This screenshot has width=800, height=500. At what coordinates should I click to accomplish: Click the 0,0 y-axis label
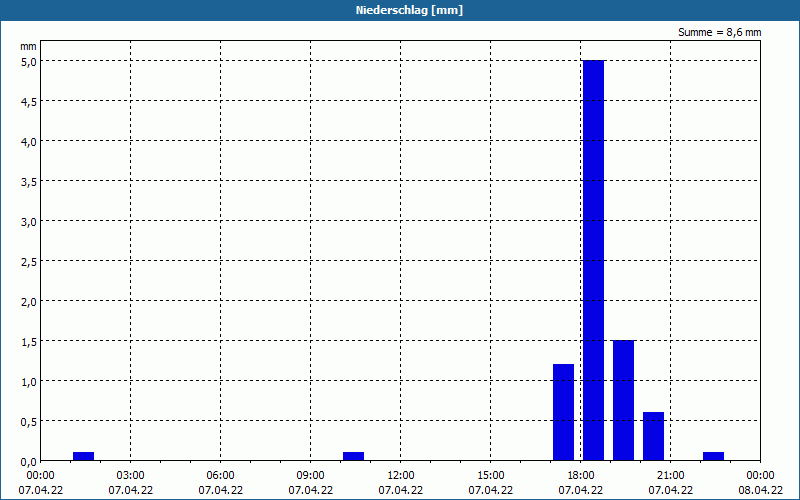(29, 462)
